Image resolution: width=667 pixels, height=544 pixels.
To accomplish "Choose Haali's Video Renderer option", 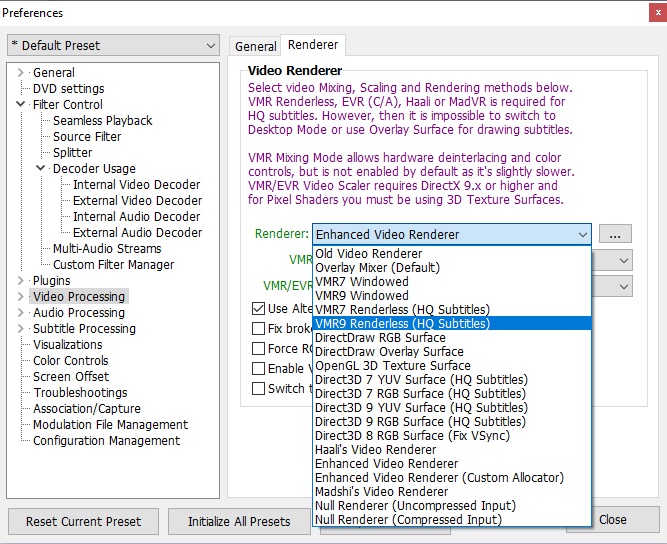I will [452, 450].
